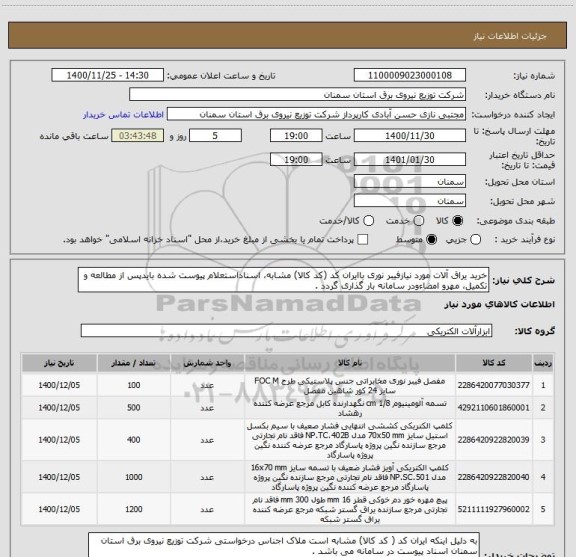Tick the اسناد خزانه اسلامی payment checkbox
The height and width of the screenshot is (557, 576).
click(363, 240)
